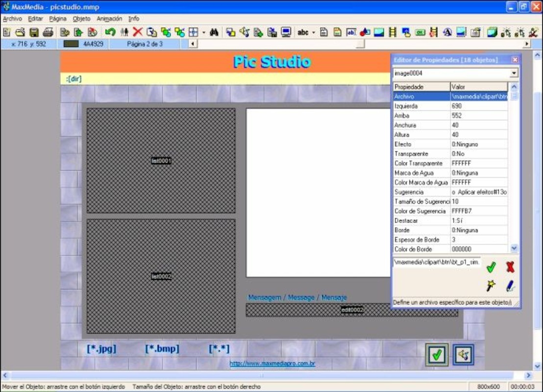The image size is (543, 392).
Task: Click the align objects grid icon
Action: 193,32
